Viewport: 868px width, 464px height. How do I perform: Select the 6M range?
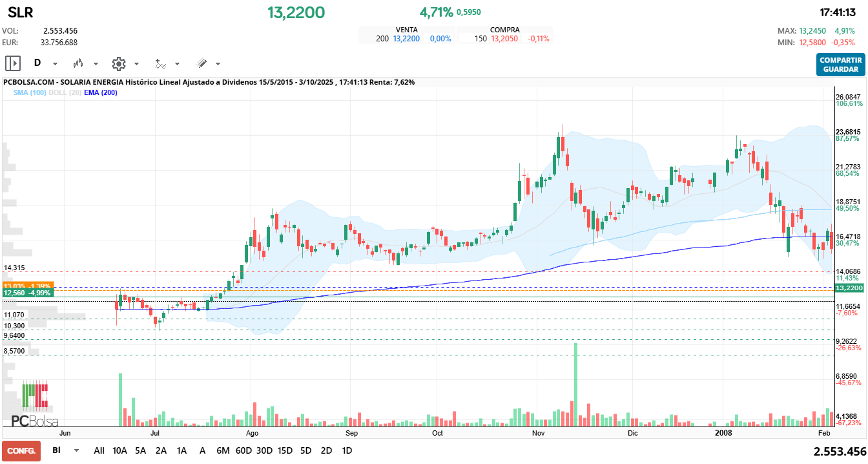pos(223,450)
